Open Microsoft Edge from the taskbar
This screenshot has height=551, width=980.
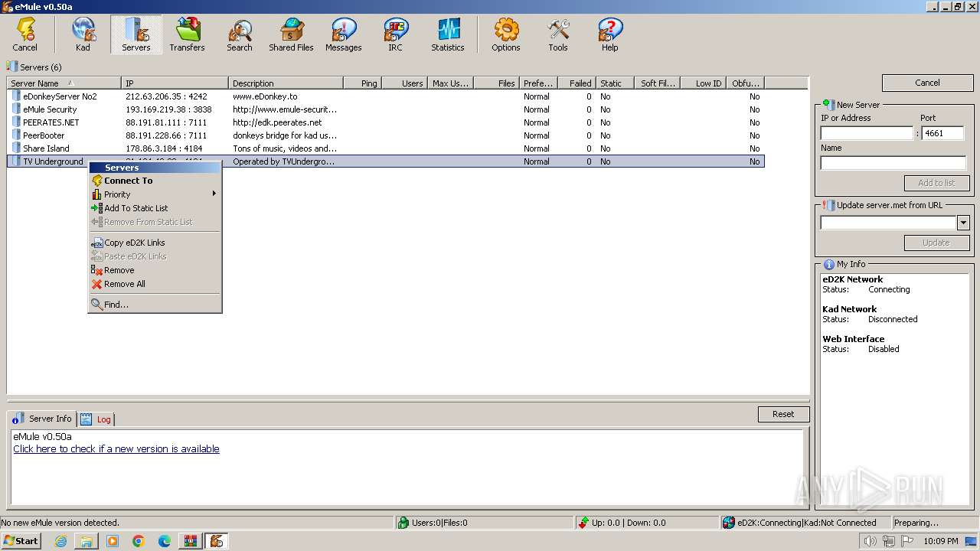(x=165, y=541)
